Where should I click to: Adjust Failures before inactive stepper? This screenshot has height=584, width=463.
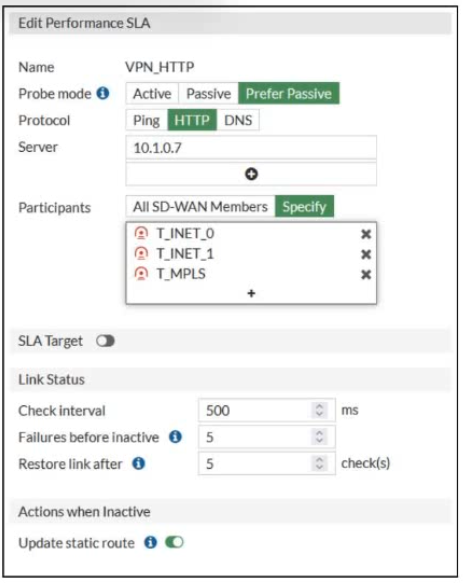319,437
